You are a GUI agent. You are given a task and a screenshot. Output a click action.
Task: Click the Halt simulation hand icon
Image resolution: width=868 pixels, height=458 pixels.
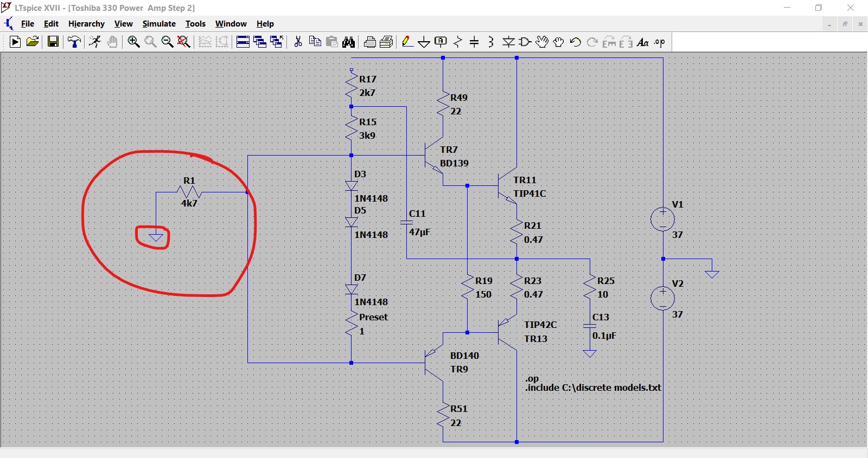pos(112,42)
